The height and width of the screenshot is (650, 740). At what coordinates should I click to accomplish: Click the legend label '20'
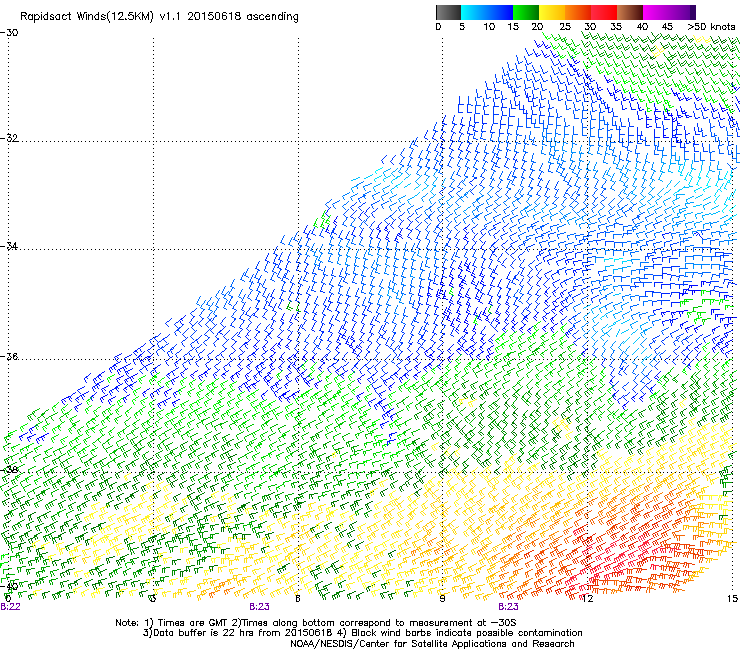coord(537,27)
